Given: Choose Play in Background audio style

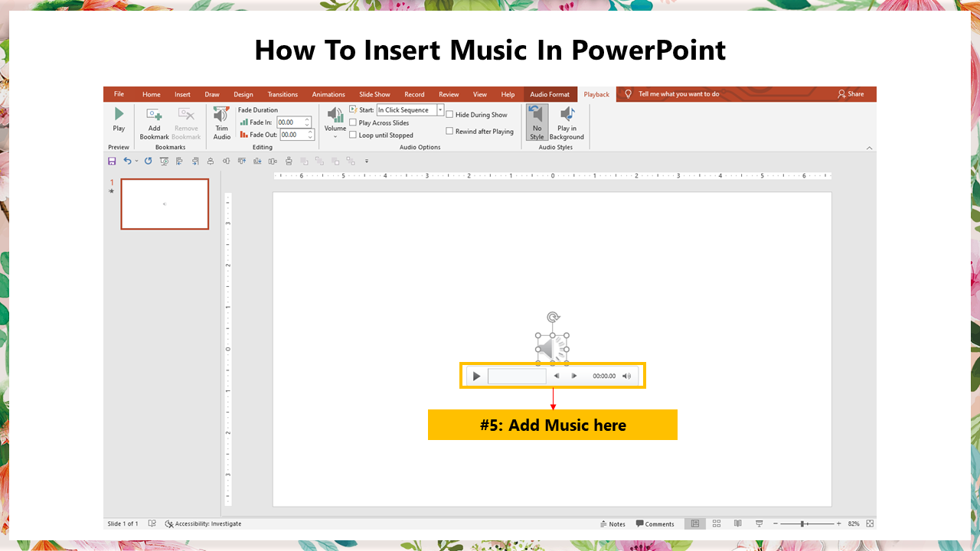Looking at the screenshot, I should pos(567,122).
